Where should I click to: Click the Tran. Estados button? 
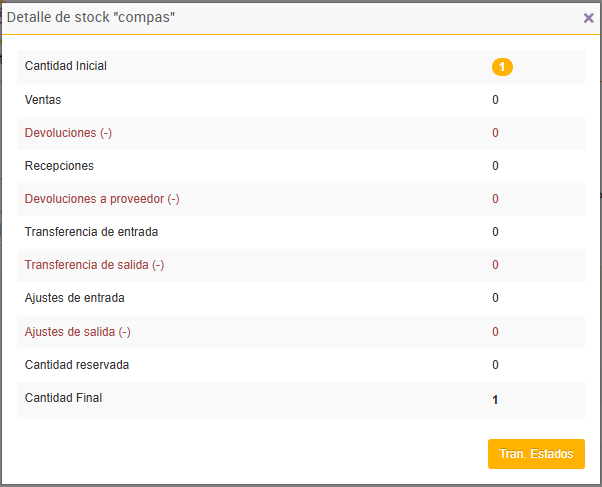[x=536, y=454]
